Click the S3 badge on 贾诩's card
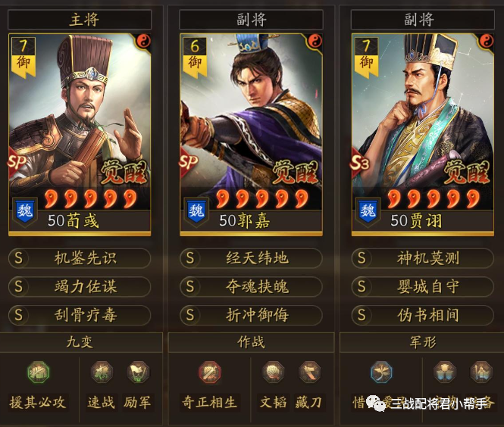Screen dimensions: 504x427 (x=359, y=163)
